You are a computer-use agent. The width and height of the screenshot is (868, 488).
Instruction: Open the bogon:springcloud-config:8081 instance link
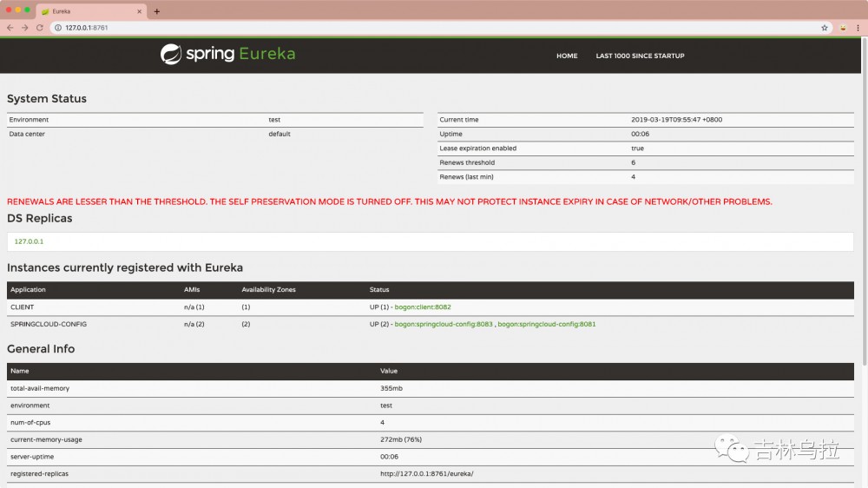tap(546, 324)
